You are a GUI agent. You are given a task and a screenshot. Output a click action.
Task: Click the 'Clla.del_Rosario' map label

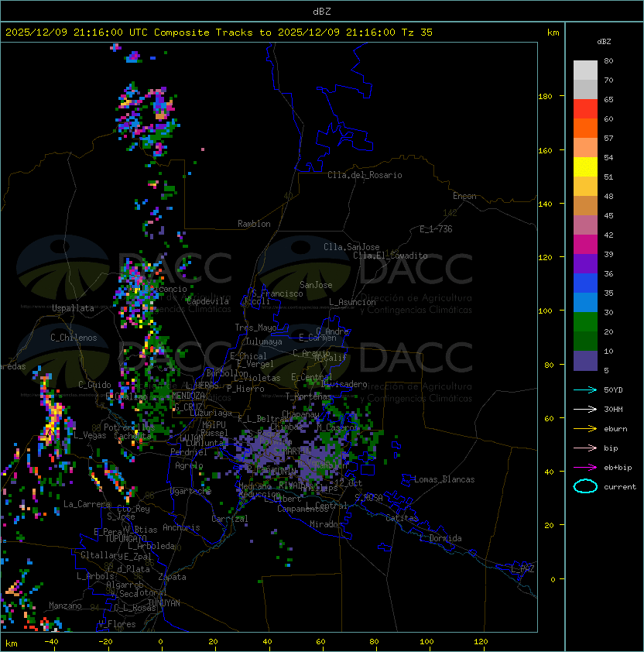tap(365, 175)
